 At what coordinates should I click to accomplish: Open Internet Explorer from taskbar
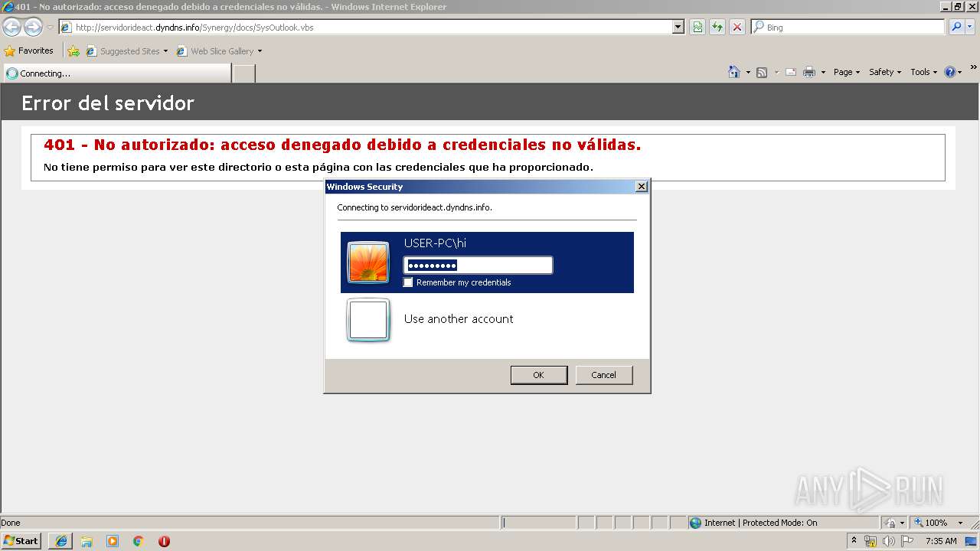61,541
